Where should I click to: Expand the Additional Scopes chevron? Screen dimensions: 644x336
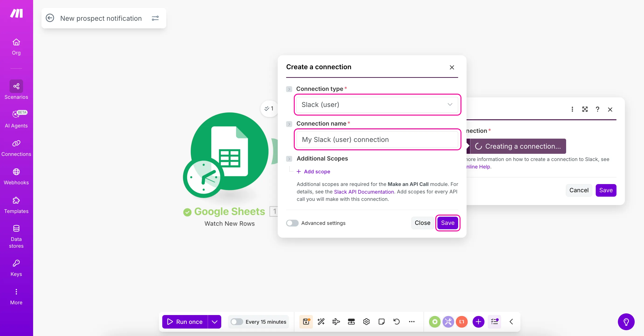[x=289, y=159]
